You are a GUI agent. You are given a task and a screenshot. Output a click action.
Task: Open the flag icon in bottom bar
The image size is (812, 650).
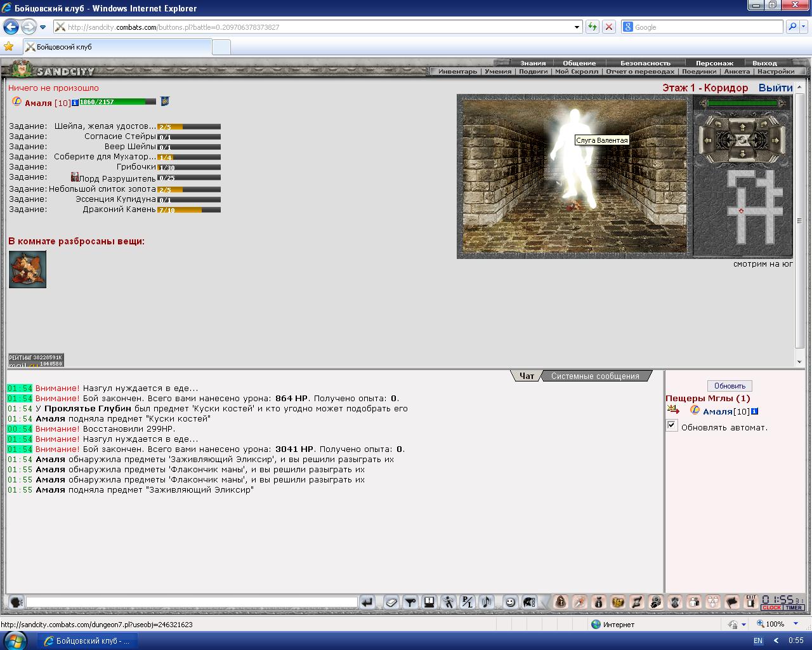tap(732, 602)
